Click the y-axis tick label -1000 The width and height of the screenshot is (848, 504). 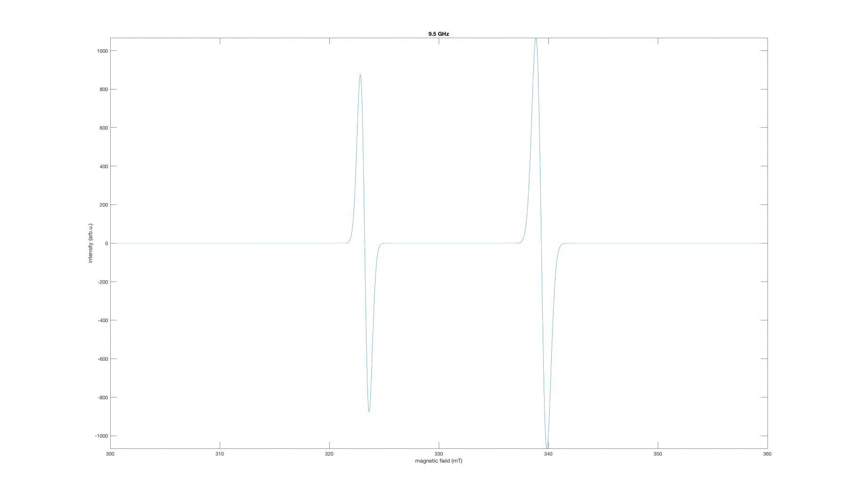pos(102,436)
